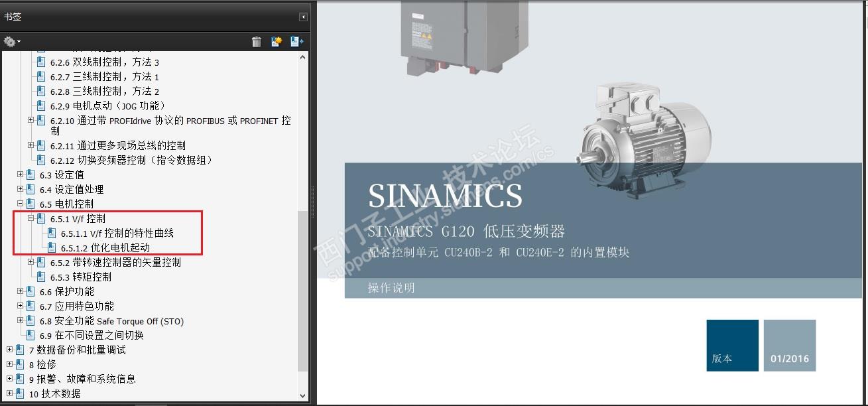The width and height of the screenshot is (868, 406).
Task: Expand chapter 8 检修
Action: pyautogui.click(x=9, y=364)
